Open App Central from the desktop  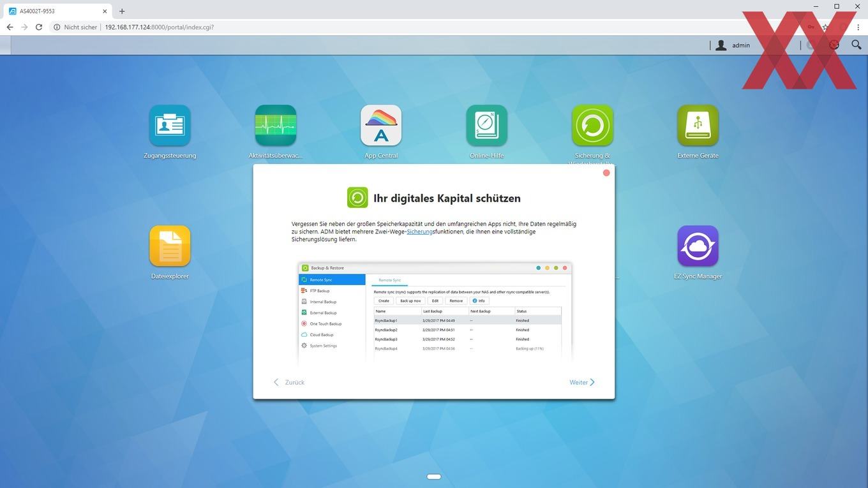[x=381, y=126]
